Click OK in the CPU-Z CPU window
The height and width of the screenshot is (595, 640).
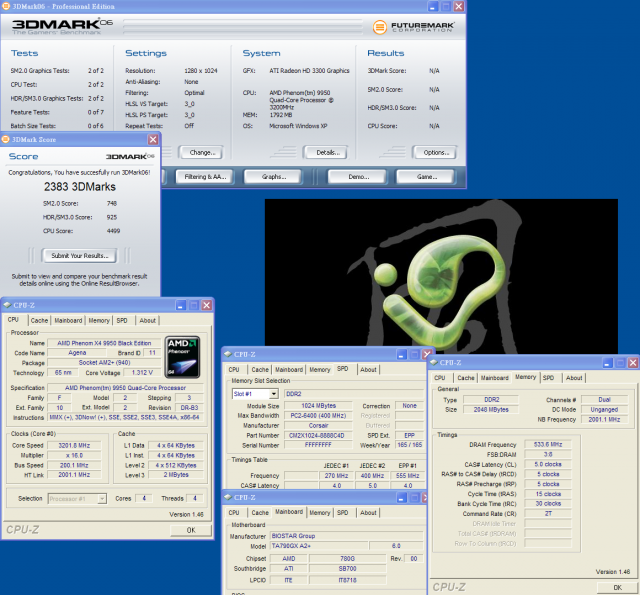tap(191, 530)
